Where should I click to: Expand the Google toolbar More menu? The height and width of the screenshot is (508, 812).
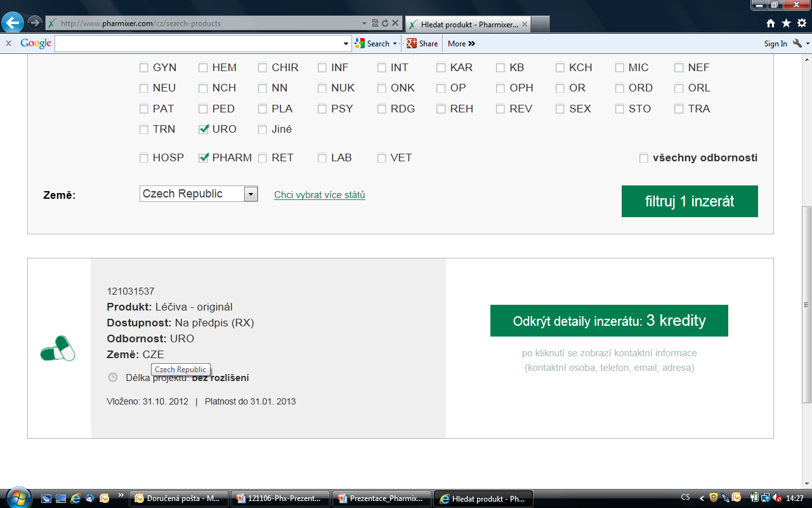(x=461, y=43)
